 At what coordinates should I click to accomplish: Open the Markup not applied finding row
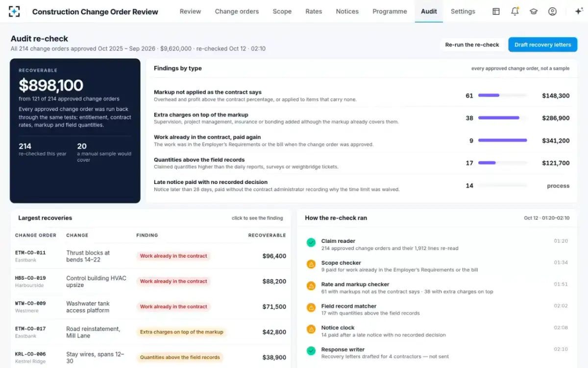point(362,96)
